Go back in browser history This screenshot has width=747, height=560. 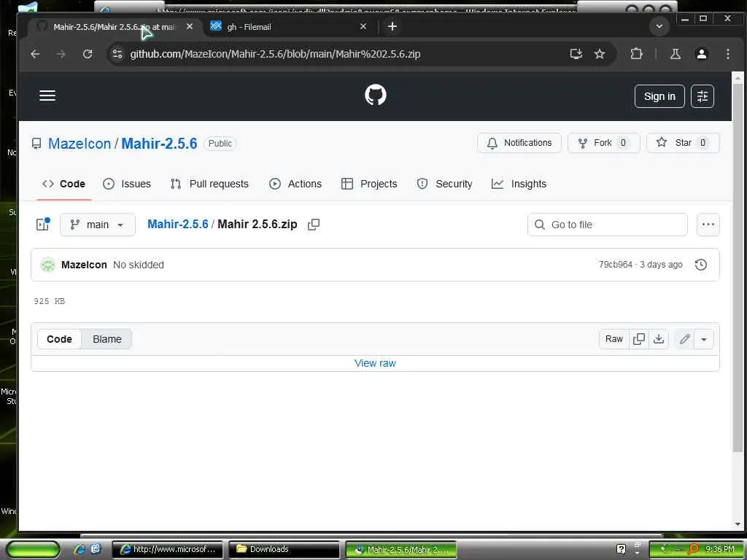35,54
